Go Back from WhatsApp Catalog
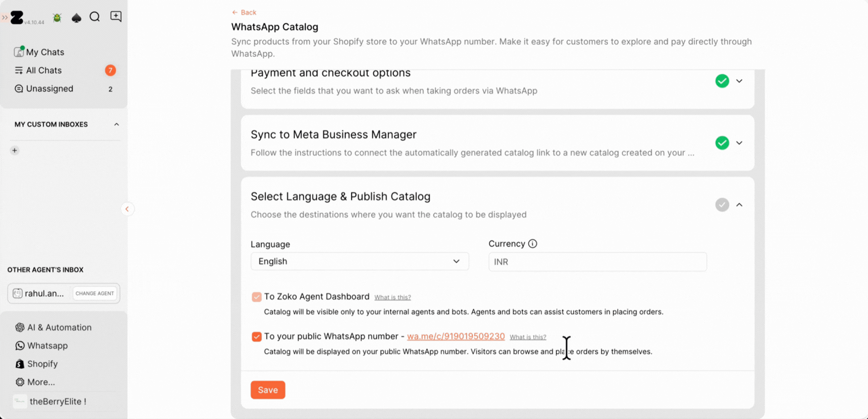This screenshot has width=868, height=419. [244, 13]
